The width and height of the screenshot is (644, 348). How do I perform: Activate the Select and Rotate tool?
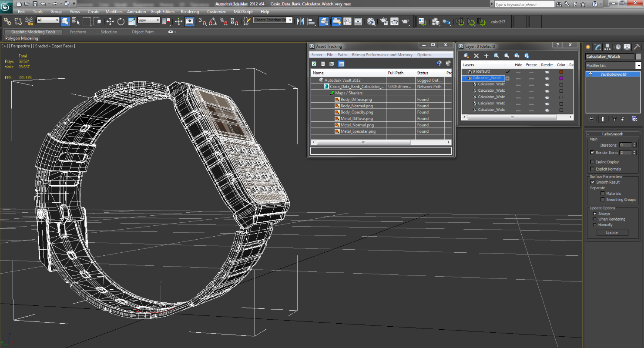coord(121,21)
